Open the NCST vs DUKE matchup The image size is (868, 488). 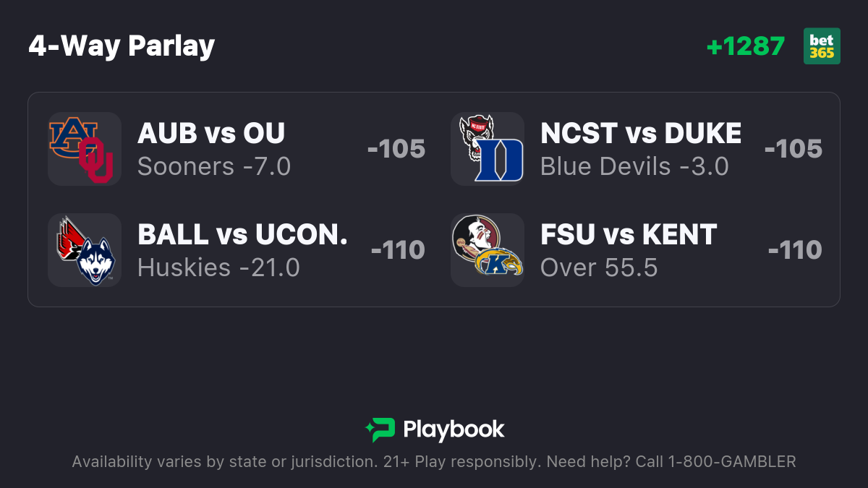pos(641,133)
